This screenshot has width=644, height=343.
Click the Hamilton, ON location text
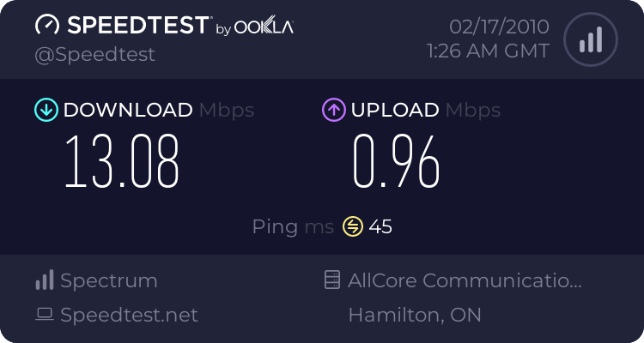tap(415, 315)
